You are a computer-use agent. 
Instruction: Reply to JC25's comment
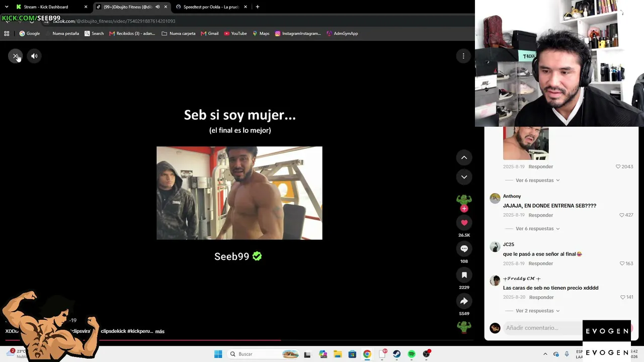point(540,263)
